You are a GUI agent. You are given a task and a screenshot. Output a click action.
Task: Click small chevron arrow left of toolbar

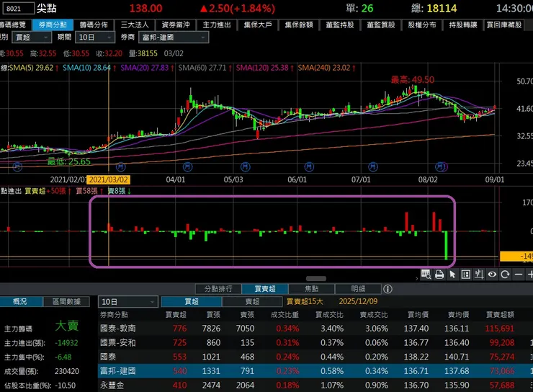(x=417, y=278)
